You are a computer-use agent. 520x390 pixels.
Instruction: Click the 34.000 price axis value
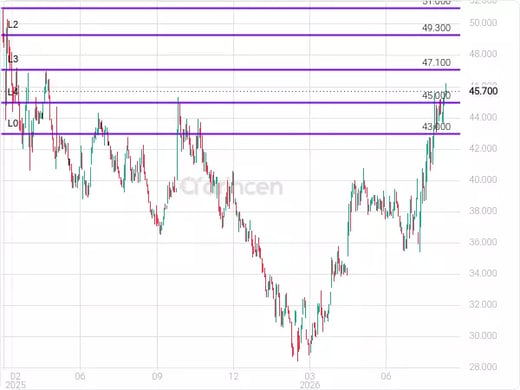tap(483, 274)
